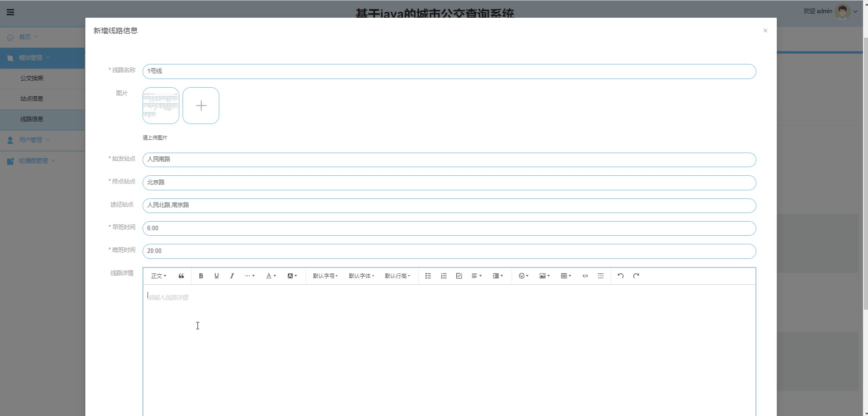Open the insert image dropdown
Screen dimensions: 868x416
click(545, 276)
